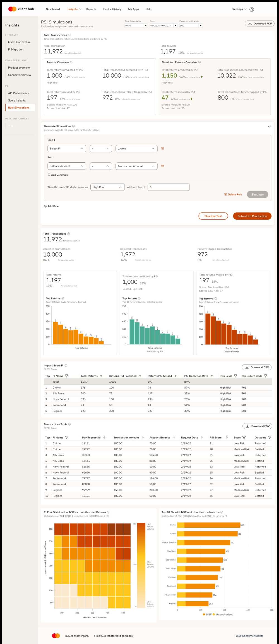Screen dimensions: 279x644
Task: Filter by Top Return Code column
Action: (x=266, y=376)
